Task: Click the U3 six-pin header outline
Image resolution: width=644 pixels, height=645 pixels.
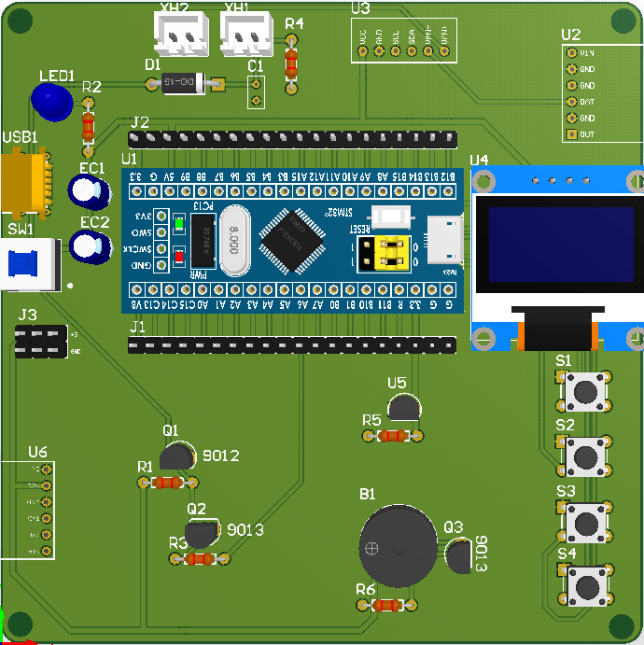Action: click(x=404, y=40)
